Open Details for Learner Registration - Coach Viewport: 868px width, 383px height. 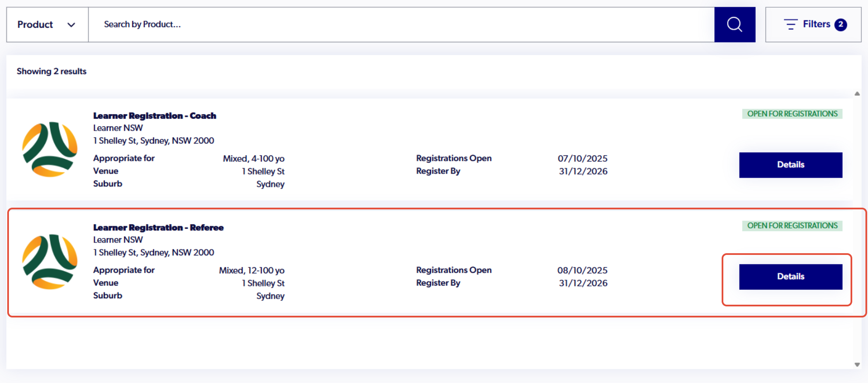[791, 165]
